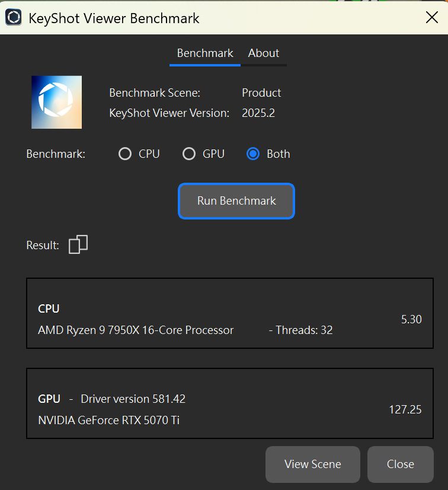Select the GPU benchmark radio button
448x490 pixels.
pyautogui.click(x=189, y=154)
